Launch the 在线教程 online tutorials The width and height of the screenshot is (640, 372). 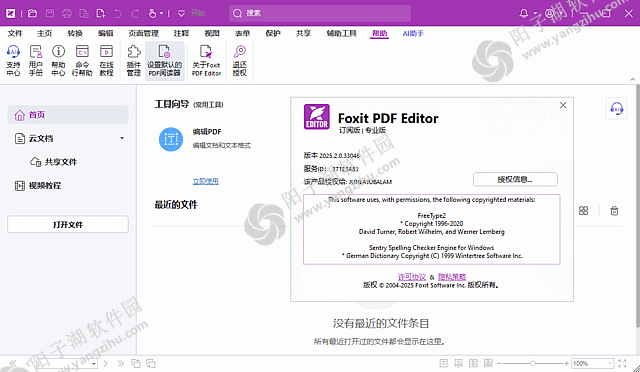(x=106, y=60)
